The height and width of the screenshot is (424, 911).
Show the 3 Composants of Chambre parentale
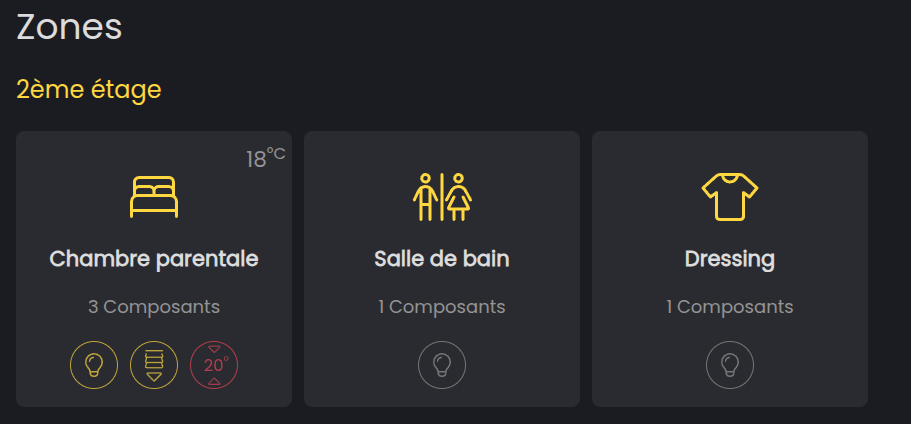[154, 307]
